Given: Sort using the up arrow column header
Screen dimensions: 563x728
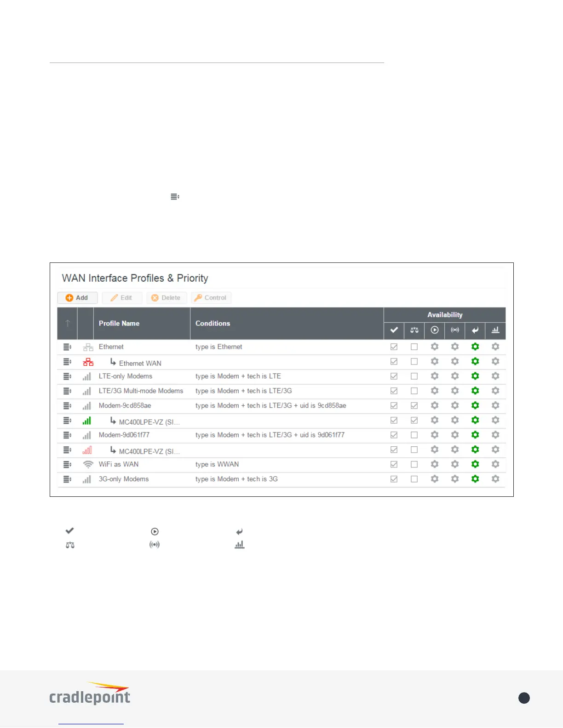Looking at the screenshot, I should (x=68, y=324).
